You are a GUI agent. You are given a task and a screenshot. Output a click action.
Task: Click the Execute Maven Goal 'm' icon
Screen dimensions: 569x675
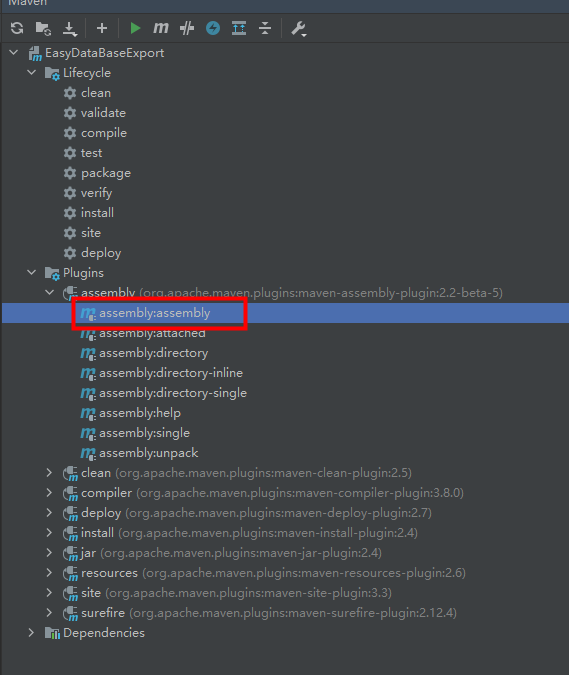pyautogui.click(x=161, y=28)
